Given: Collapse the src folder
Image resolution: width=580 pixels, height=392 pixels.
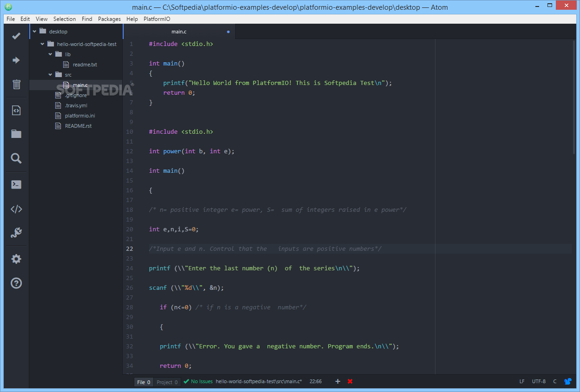Looking at the screenshot, I should point(50,75).
